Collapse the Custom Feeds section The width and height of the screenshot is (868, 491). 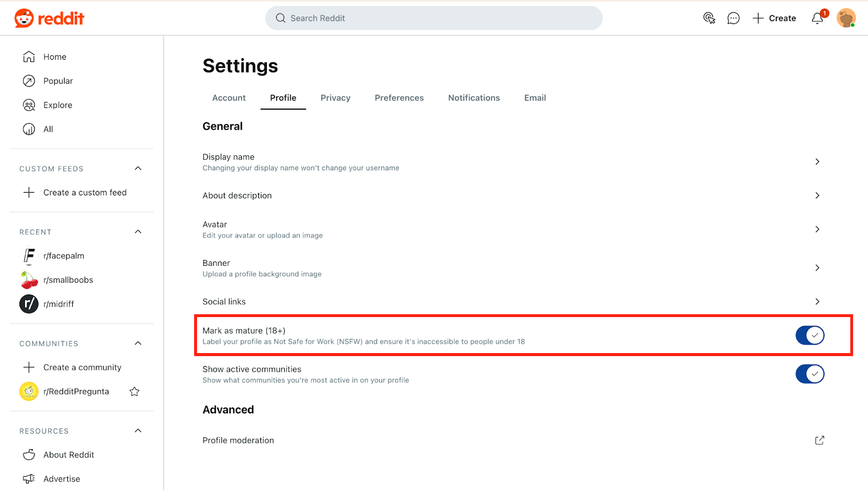point(138,169)
